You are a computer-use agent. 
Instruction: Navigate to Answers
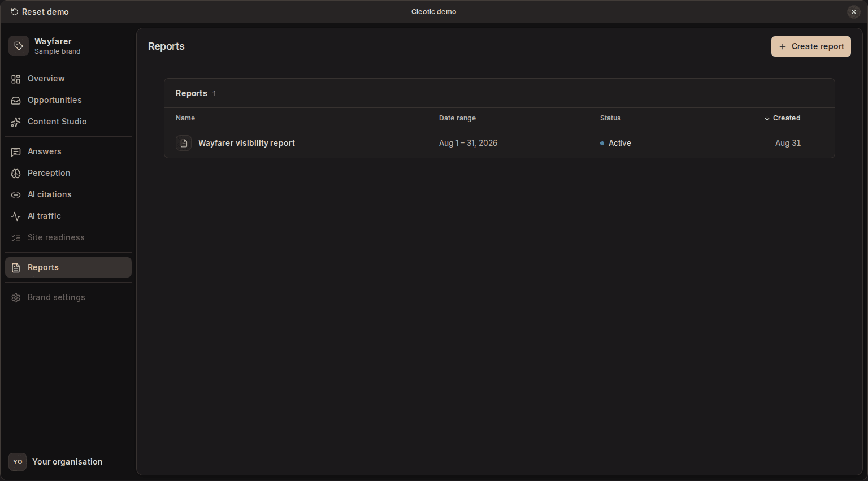pos(68,152)
